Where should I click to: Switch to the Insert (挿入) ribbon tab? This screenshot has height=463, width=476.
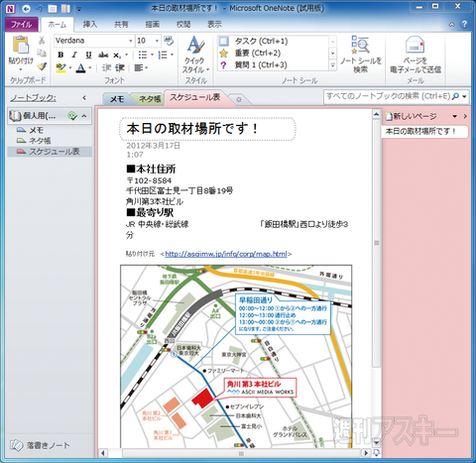(x=89, y=25)
